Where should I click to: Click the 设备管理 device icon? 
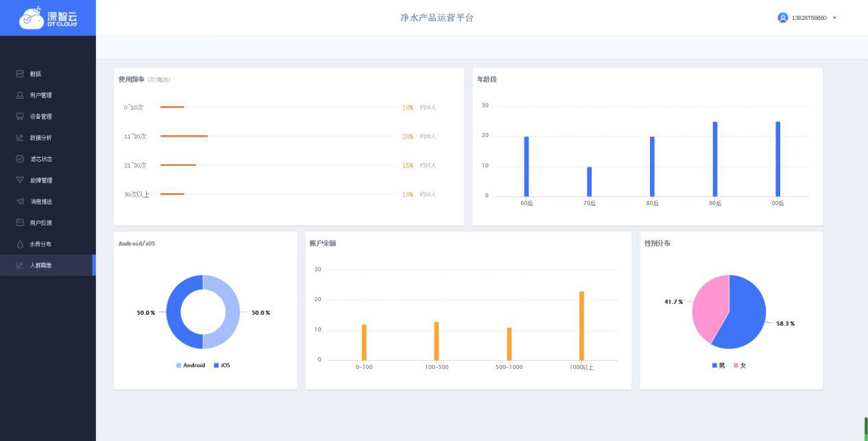point(20,117)
